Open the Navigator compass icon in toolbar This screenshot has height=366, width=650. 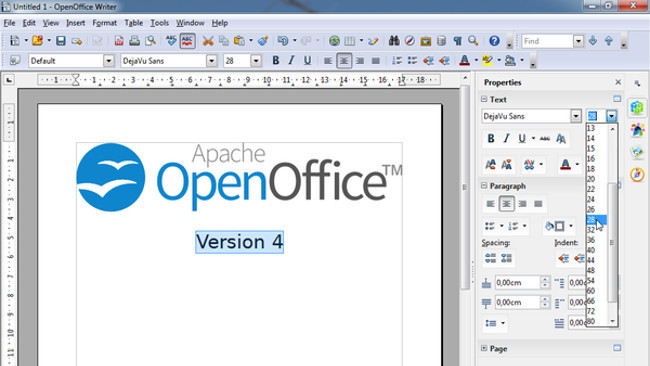410,41
